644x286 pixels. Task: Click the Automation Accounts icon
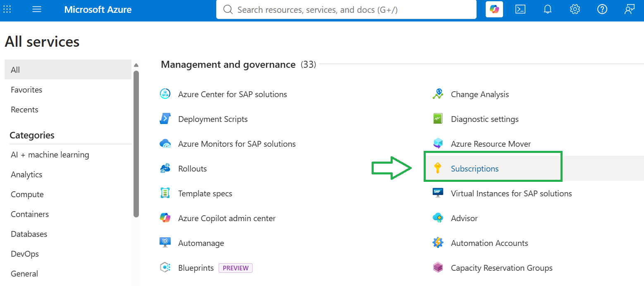coord(438,243)
